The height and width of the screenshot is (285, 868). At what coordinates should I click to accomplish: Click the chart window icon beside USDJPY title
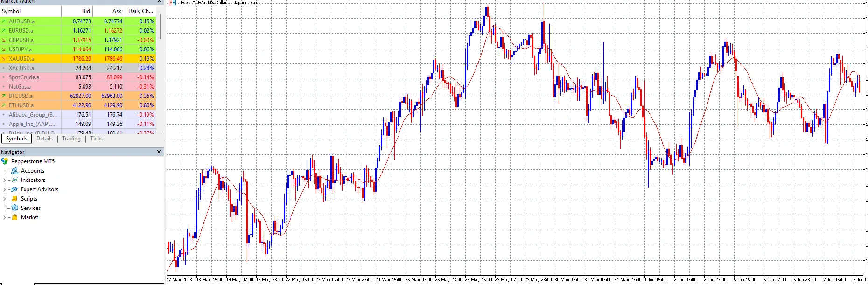pyautogui.click(x=172, y=2)
